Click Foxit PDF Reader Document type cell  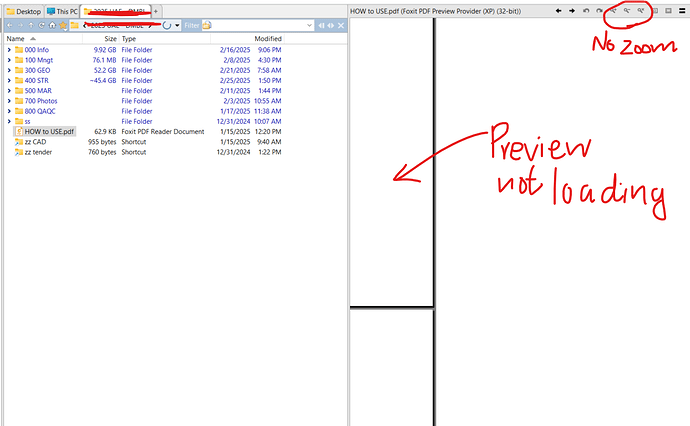pyautogui.click(x=163, y=132)
